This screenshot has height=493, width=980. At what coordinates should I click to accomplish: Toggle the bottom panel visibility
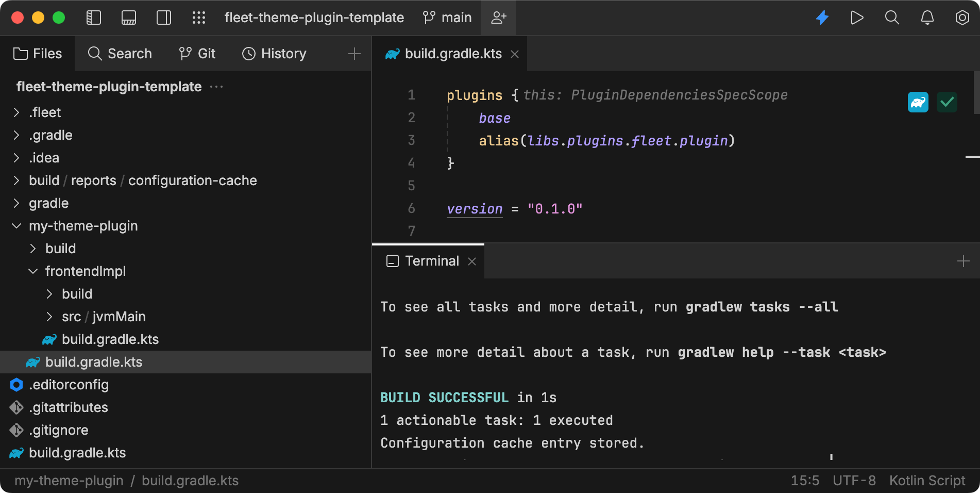tap(128, 18)
